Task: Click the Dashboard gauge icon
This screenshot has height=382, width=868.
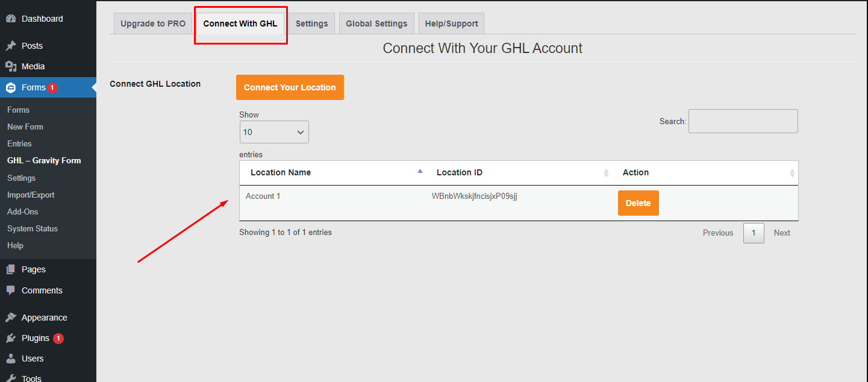Action: [11, 19]
